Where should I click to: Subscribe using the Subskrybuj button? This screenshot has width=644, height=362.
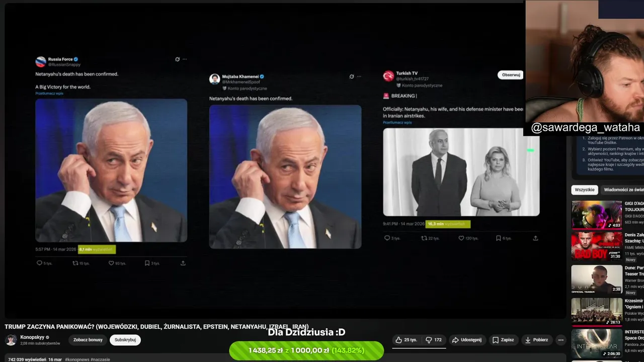(x=125, y=340)
